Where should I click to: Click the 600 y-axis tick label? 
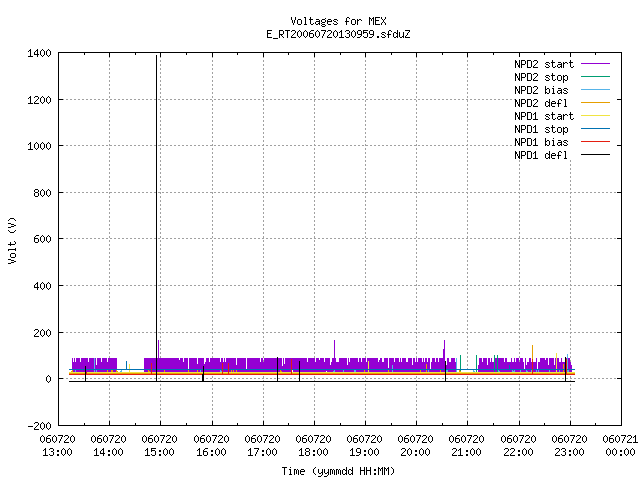(x=42, y=239)
